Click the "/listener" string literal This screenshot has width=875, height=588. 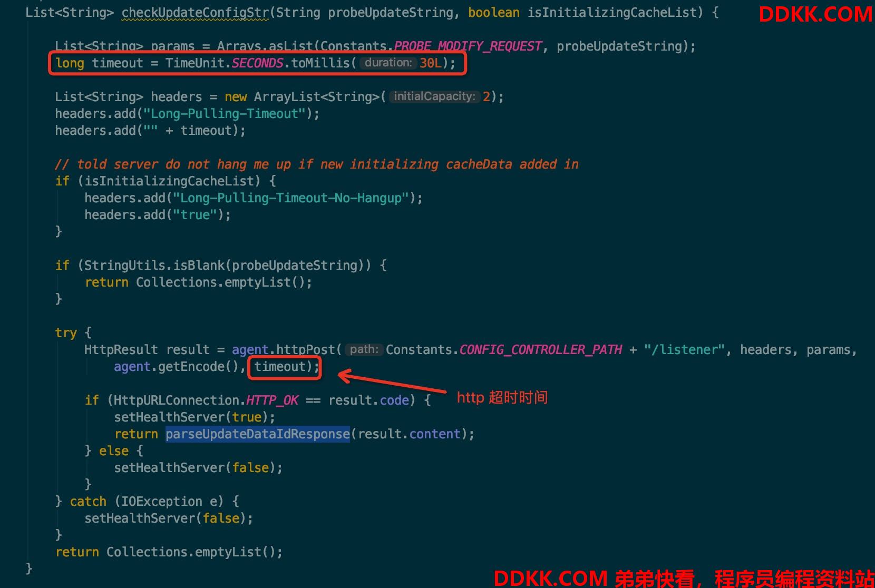coord(684,350)
